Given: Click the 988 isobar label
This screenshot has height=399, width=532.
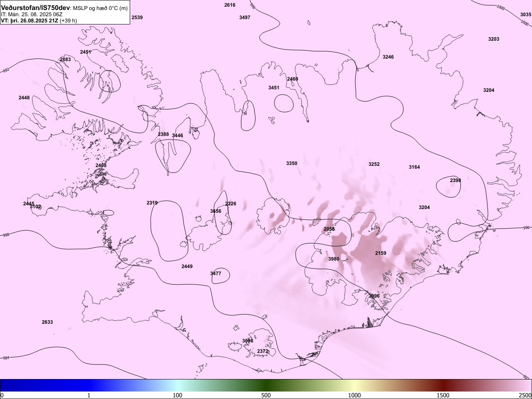Looking at the screenshot, I should point(6,235).
